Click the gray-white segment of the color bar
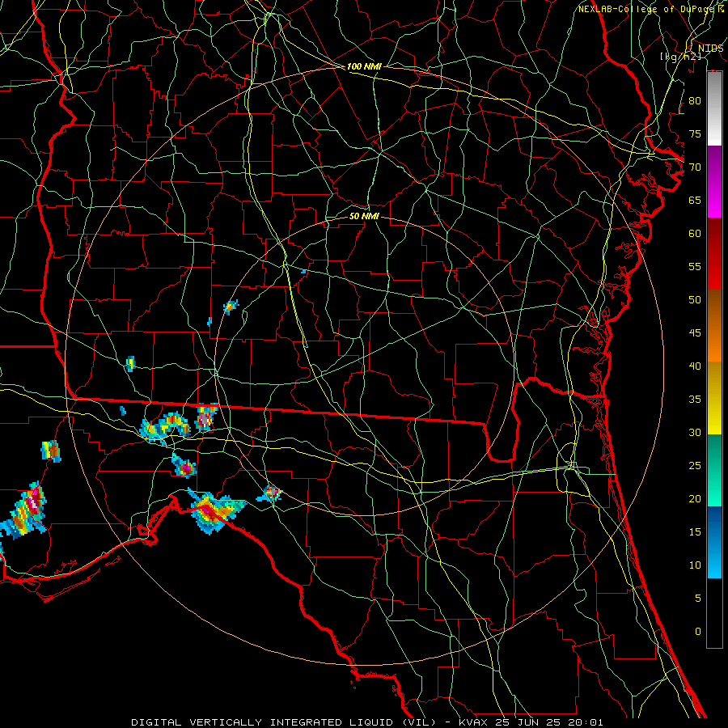728x728 pixels. (x=714, y=109)
